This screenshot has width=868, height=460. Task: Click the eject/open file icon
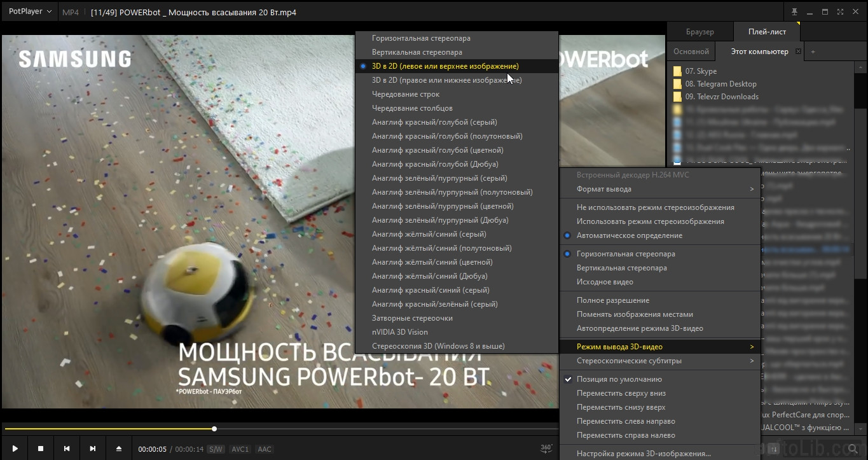point(119,449)
